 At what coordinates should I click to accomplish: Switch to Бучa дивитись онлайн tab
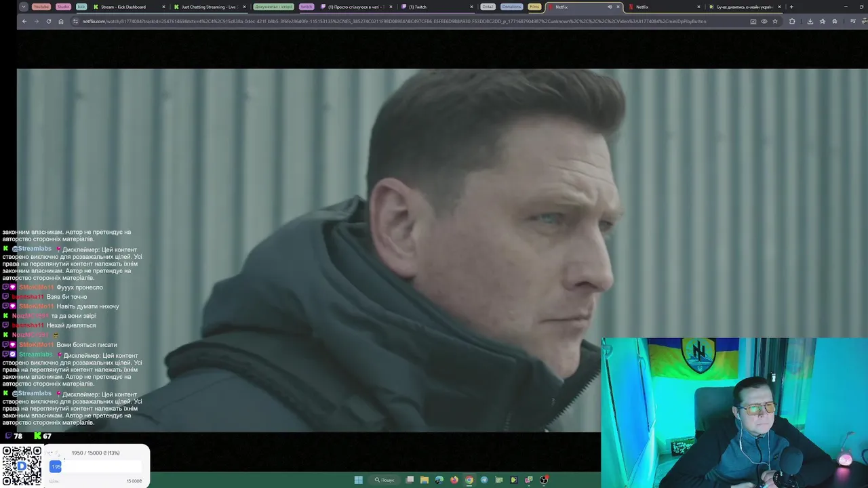[x=744, y=7]
